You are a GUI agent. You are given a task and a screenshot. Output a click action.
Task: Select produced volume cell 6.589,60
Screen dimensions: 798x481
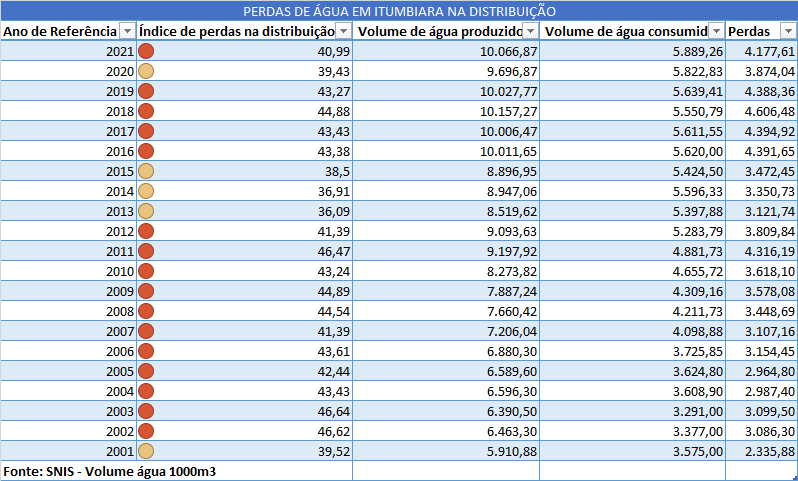(x=446, y=372)
